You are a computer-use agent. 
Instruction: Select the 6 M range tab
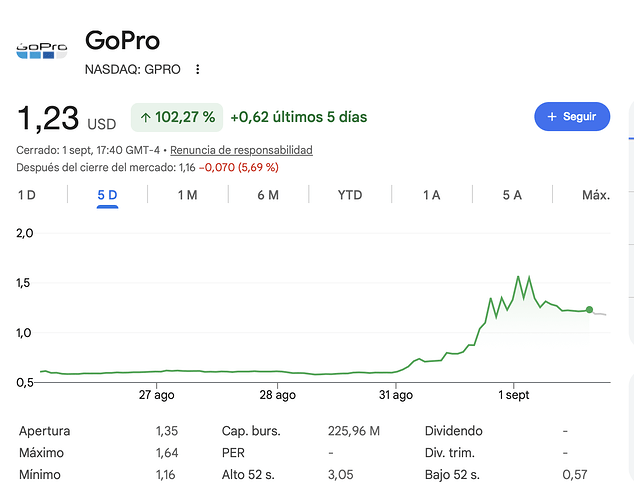pyautogui.click(x=268, y=195)
